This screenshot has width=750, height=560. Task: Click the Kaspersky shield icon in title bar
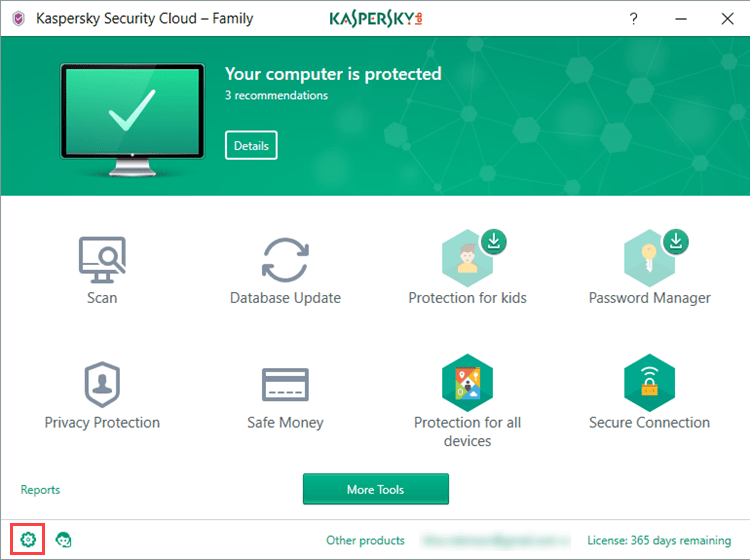(18, 18)
